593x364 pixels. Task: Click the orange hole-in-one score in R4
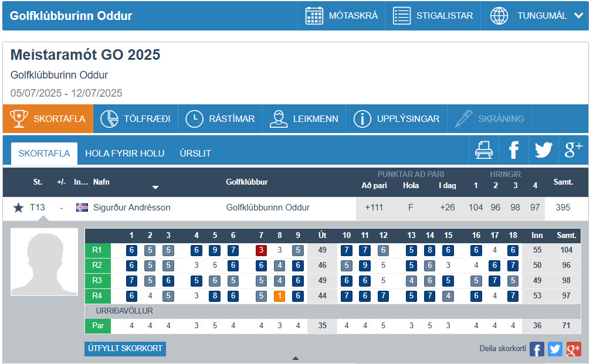[280, 296]
